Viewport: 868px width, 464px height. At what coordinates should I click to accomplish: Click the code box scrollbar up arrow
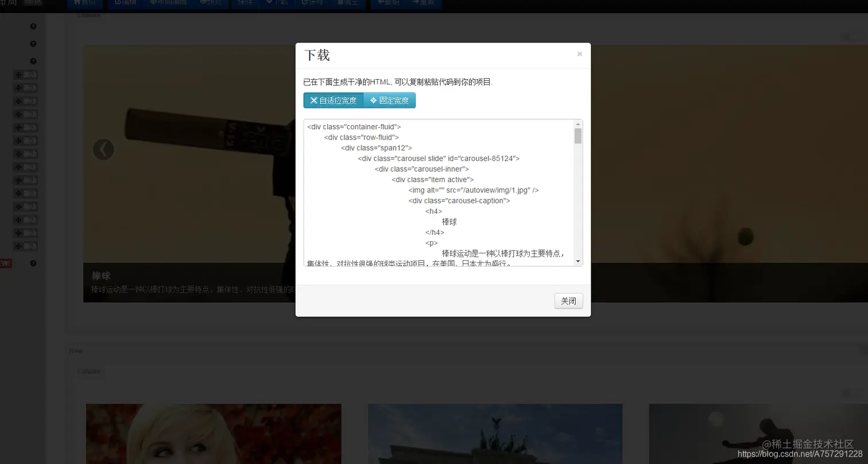coord(578,123)
